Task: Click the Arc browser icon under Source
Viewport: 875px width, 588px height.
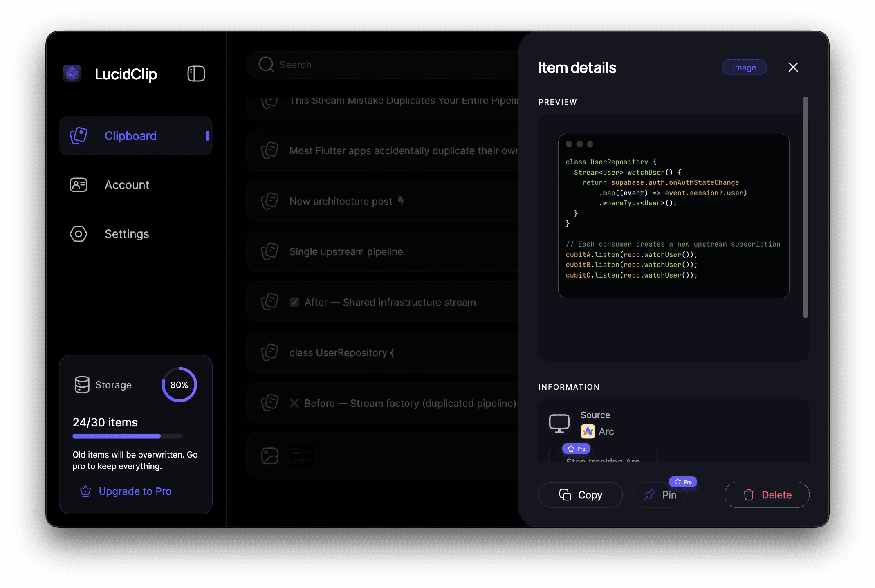Action: [x=588, y=431]
